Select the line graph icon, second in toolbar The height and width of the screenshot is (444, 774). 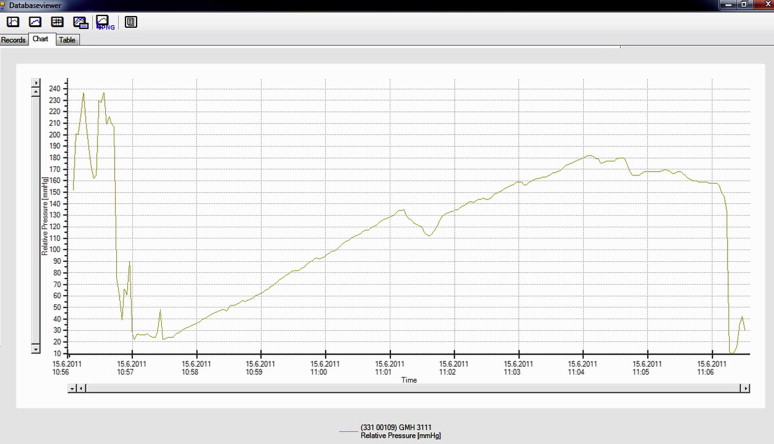tap(35, 22)
